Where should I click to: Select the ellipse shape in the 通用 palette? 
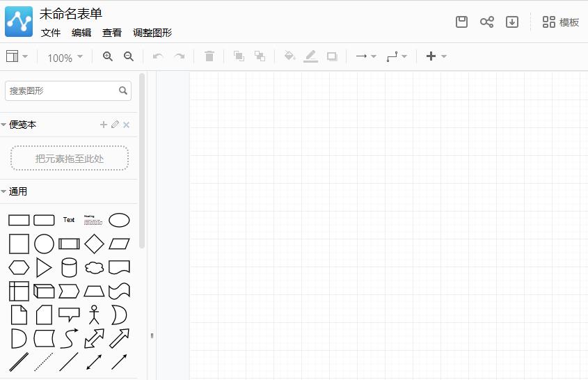119,221
